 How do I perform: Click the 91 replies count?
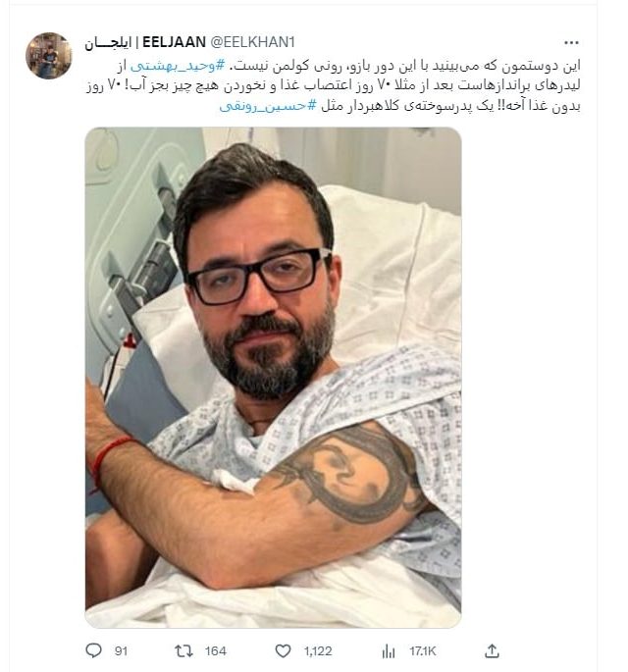pyautogui.click(x=121, y=651)
